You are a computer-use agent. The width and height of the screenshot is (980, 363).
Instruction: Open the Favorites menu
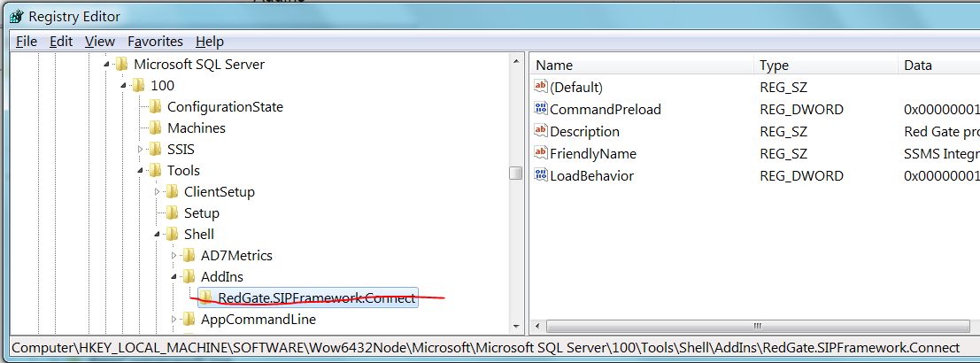point(155,42)
